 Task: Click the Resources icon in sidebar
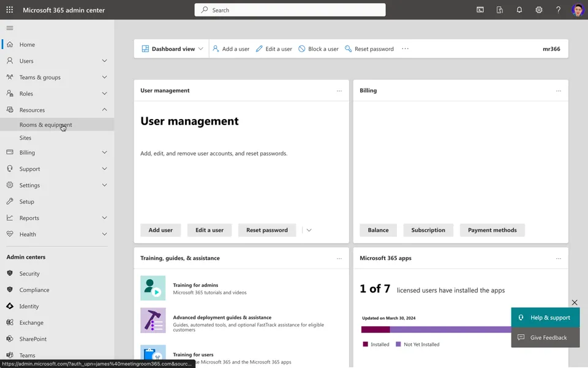pyautogui.click(x=10, y=110)
